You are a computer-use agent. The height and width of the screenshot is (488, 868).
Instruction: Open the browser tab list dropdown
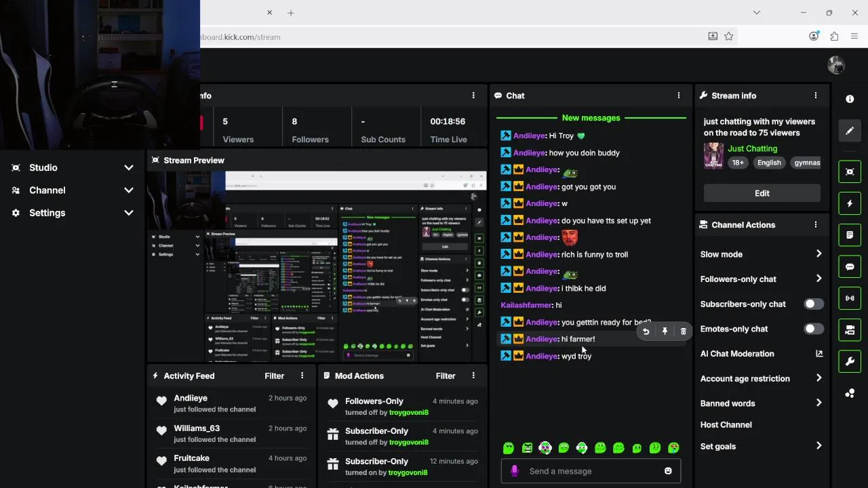pos(757,12)
